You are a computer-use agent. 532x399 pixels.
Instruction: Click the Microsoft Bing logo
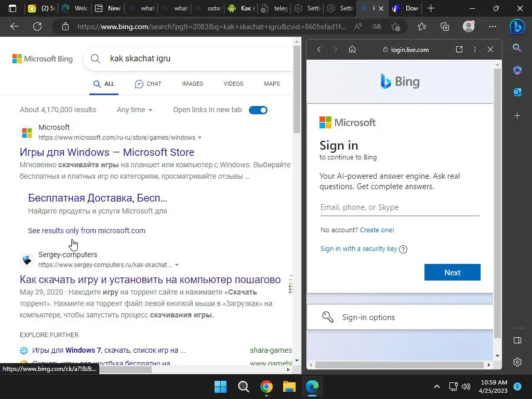[43, 59]
